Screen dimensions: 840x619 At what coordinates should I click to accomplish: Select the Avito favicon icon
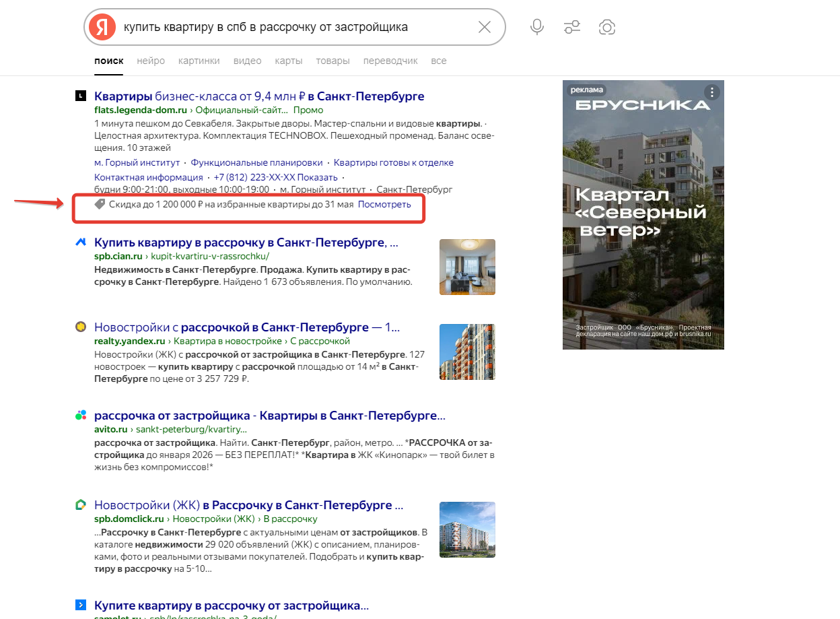(x=81, y=416)
